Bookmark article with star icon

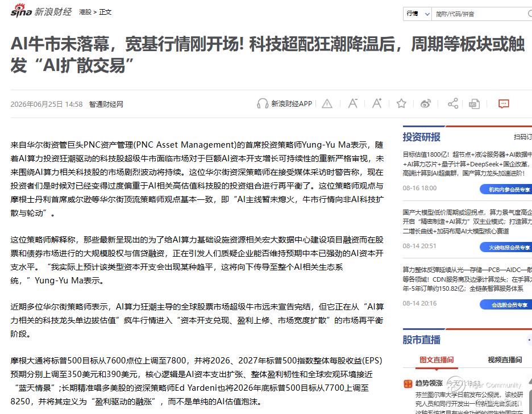[401, 103]
